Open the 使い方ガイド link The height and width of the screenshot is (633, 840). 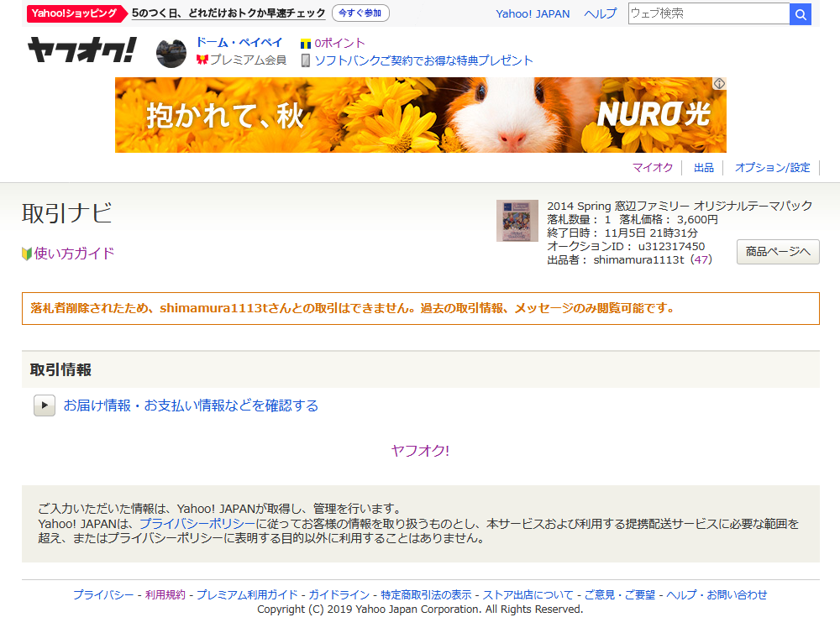(x=75, y=254)
